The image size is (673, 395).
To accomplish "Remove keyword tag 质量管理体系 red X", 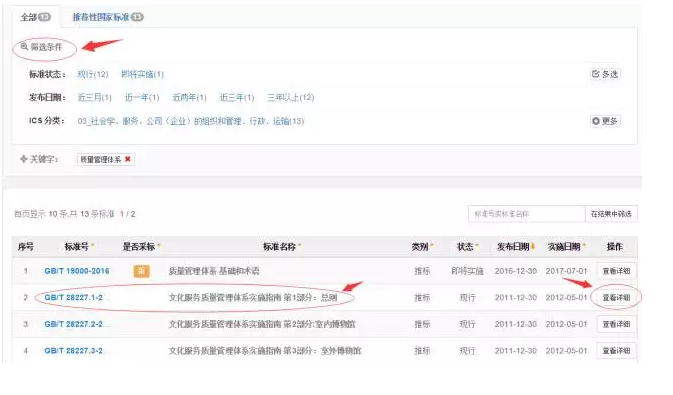I will [127, 159].
